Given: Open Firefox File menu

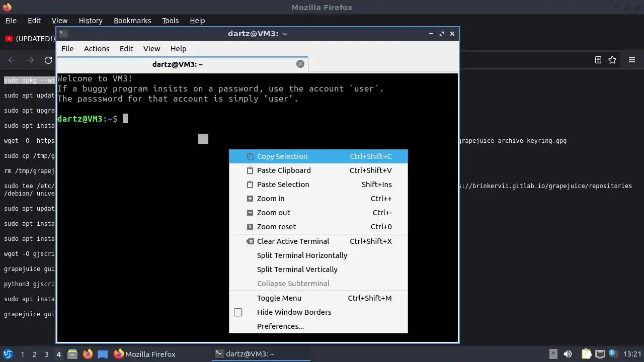Looking at the screenshot, I should coord(11,21).
